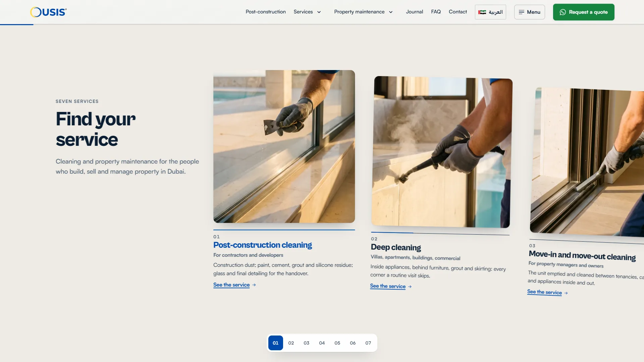The width and height of the screenshot is (644, 362).
Task: Click the OUSIS logo in the header
Action: point(48,12)
